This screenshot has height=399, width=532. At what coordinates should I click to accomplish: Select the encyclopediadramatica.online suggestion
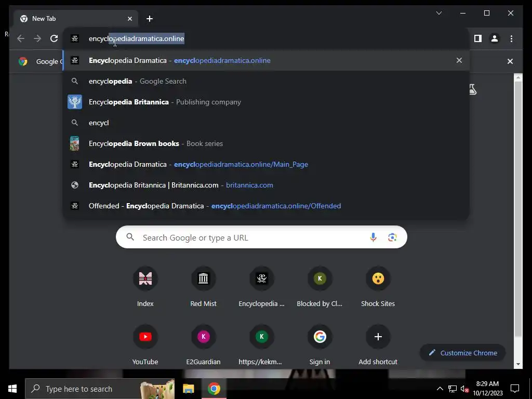[267, 60]
